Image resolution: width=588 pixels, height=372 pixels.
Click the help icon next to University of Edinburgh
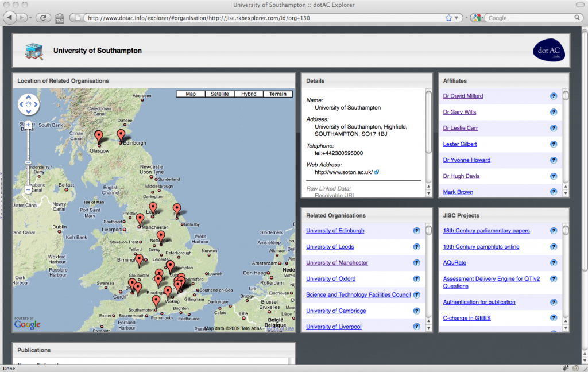pyautogui.click(x=417, y=231)
